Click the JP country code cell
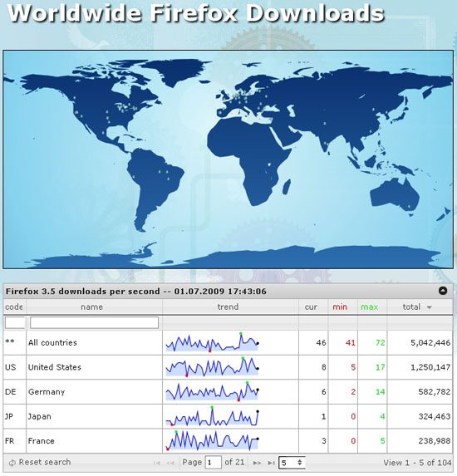Screen dimensions: 457x476 (x=9, y=416)
